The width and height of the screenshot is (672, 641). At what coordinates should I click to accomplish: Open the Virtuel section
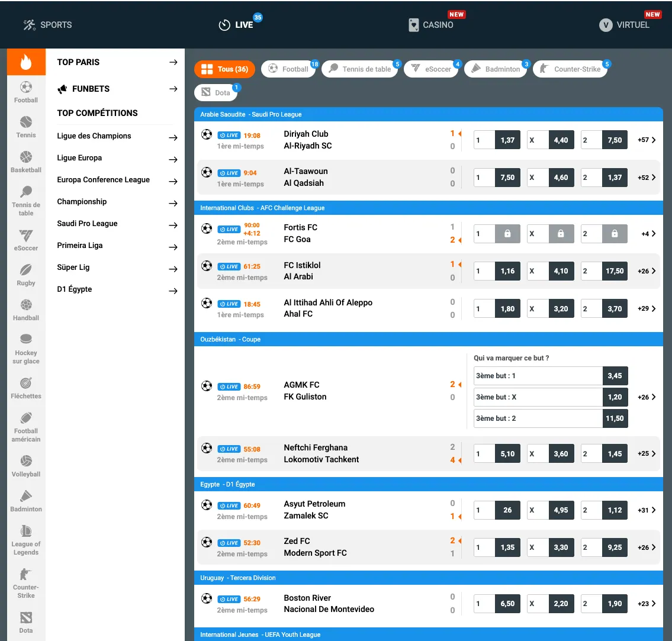[x=625, y=25]
